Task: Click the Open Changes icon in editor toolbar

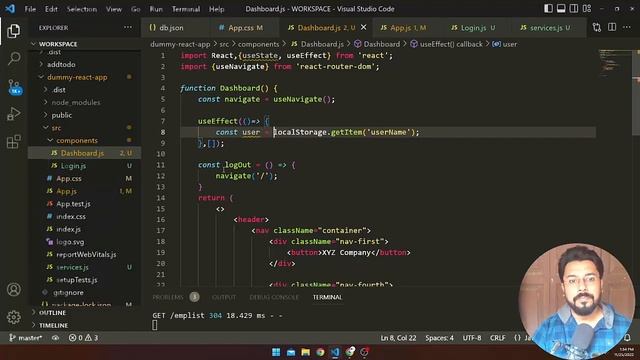Action: tap(597, 27)
